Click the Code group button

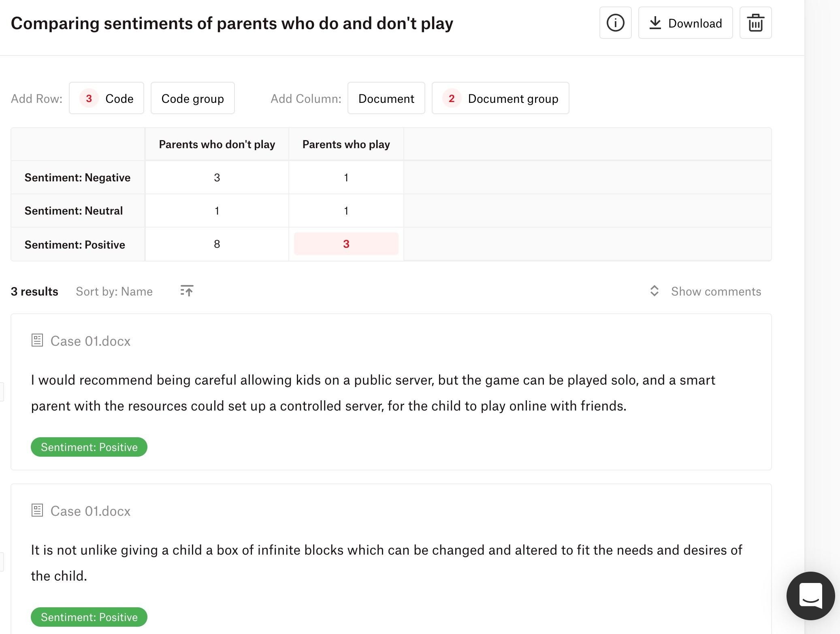[x=193, y=98]
